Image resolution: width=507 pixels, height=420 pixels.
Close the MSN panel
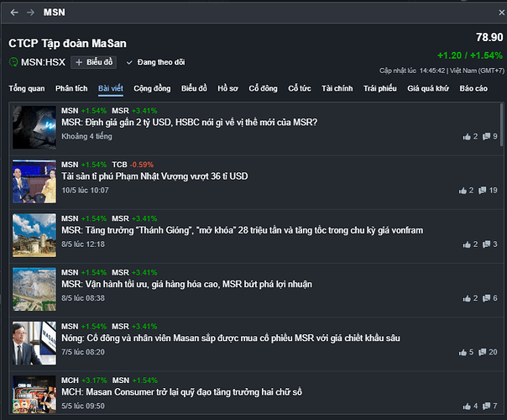501,13
